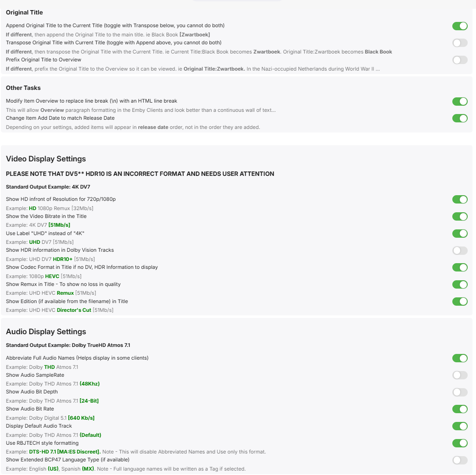Disable Display Default Audio Track
Image resolution: width=476 pixels, height=475 pixels.
click(x=460, y=426)
